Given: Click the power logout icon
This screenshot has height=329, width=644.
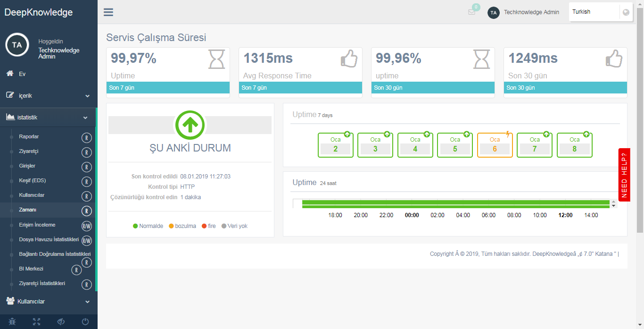Looking at the screenshot, I should pyautogui.click(x=85, y=322).
